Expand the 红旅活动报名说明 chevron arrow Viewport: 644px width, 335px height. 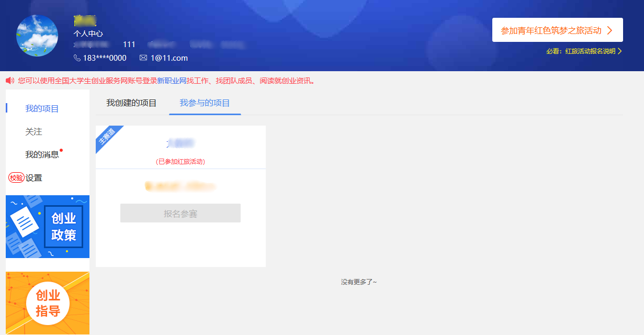pyautogui.click(x=620, y=51)
